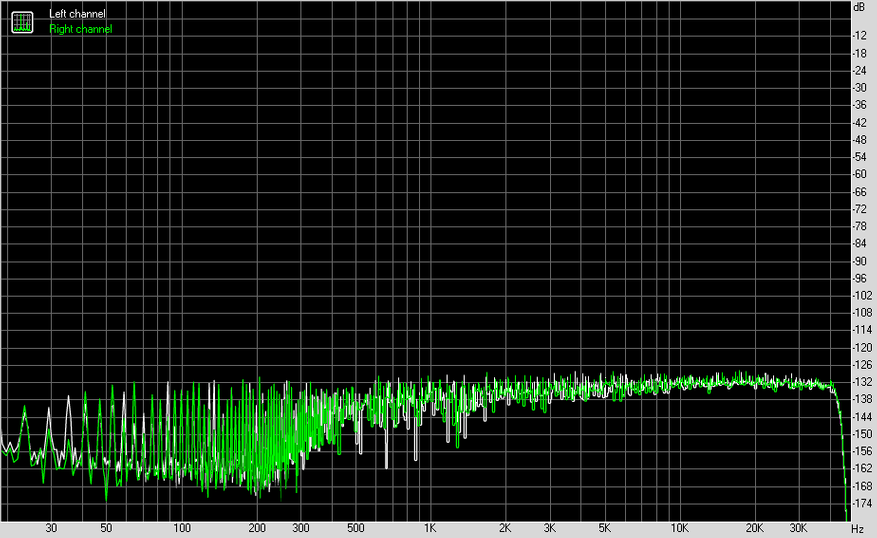Click the 20K frequency axis label

click(x=755, y=528)
